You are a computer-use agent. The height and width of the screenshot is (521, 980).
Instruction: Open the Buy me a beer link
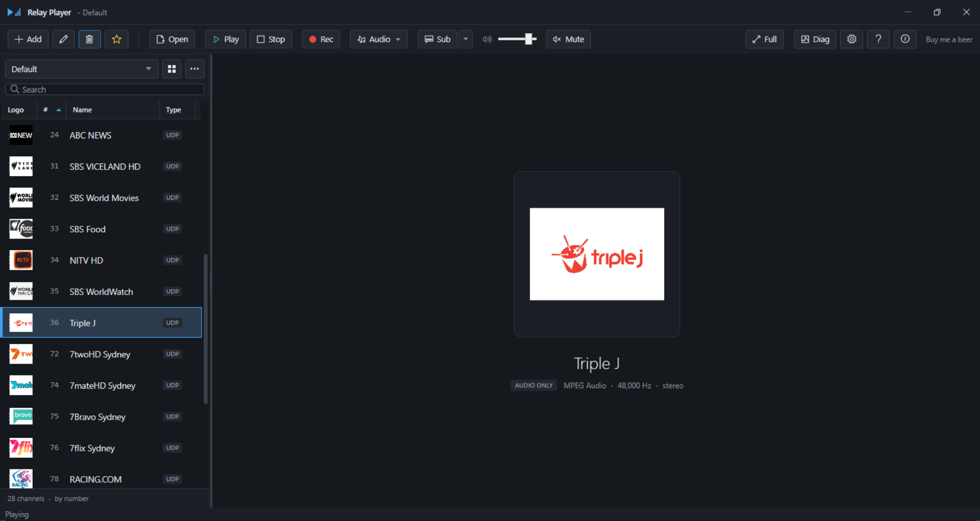[949, 39]
